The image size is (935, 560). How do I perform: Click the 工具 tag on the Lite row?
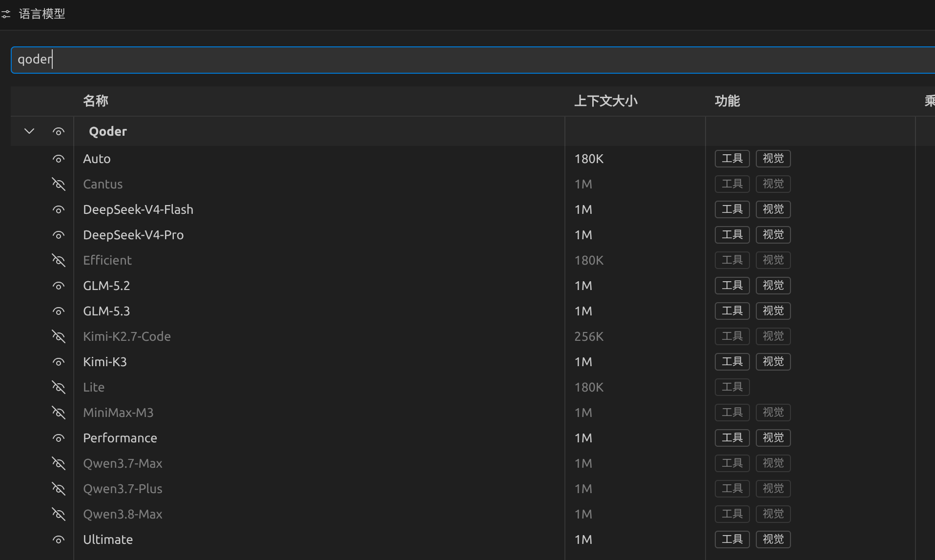pos(732,387)
